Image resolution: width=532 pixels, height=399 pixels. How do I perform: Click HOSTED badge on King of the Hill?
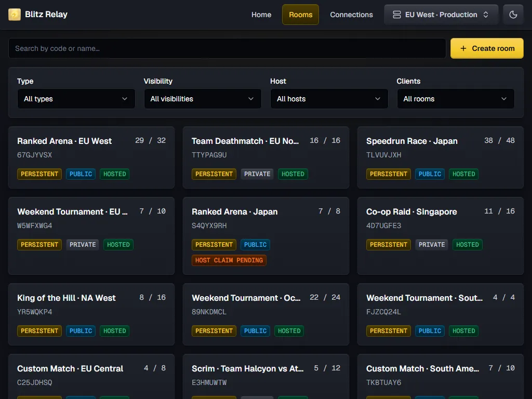[x=115, y=331]
